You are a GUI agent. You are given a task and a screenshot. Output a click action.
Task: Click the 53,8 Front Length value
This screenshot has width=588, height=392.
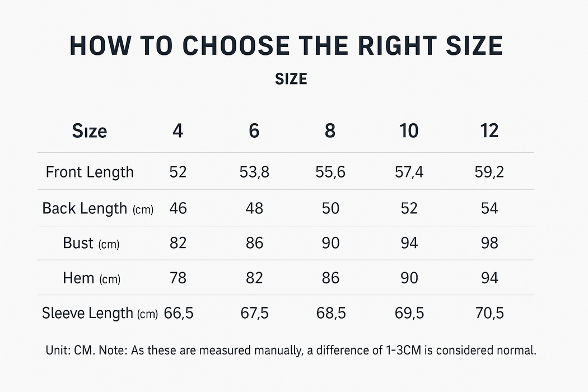click(x=254, y=172)
